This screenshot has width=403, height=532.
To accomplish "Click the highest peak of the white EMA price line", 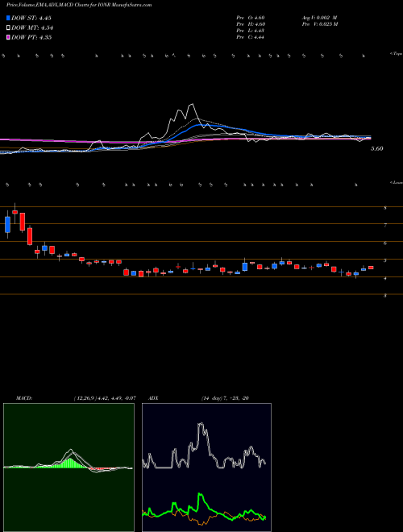I will [x=193, y=104].
